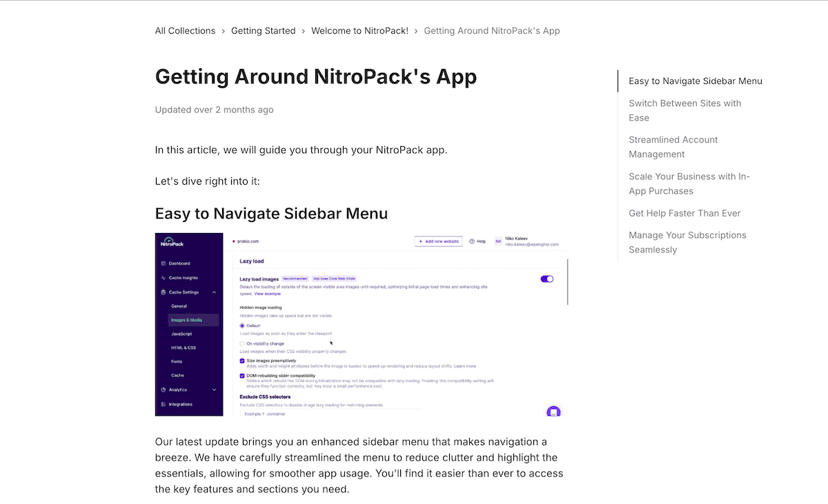The image size is (828, 504).
Task: Open General under Cache Settings
Action: (x=179, y=306)
